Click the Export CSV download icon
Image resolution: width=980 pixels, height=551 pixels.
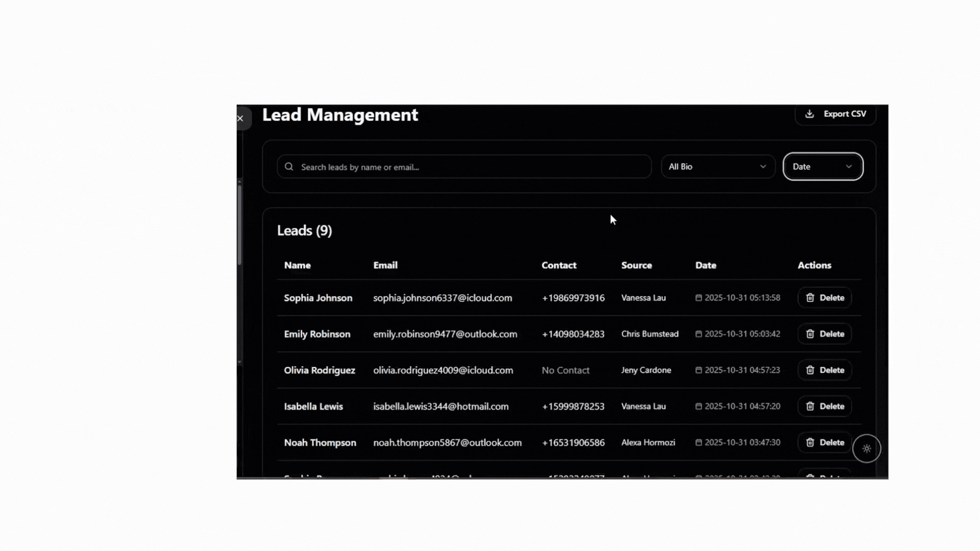(810, 114)
